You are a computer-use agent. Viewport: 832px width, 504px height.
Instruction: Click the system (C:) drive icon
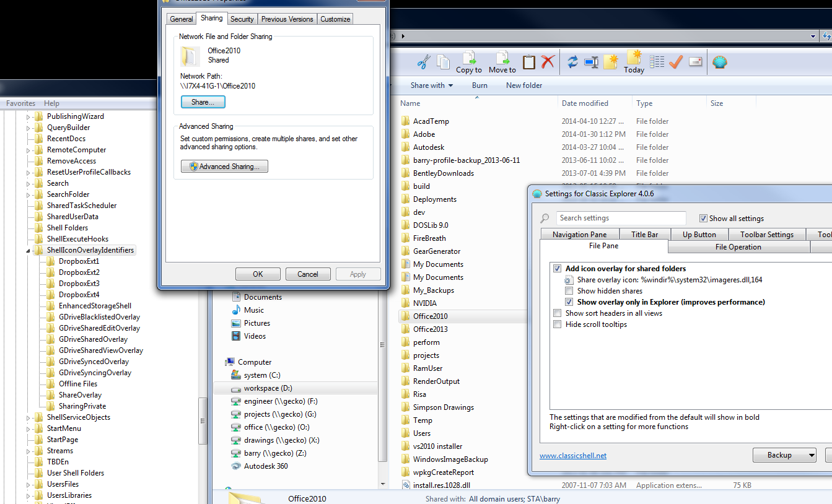coord(235,375)
